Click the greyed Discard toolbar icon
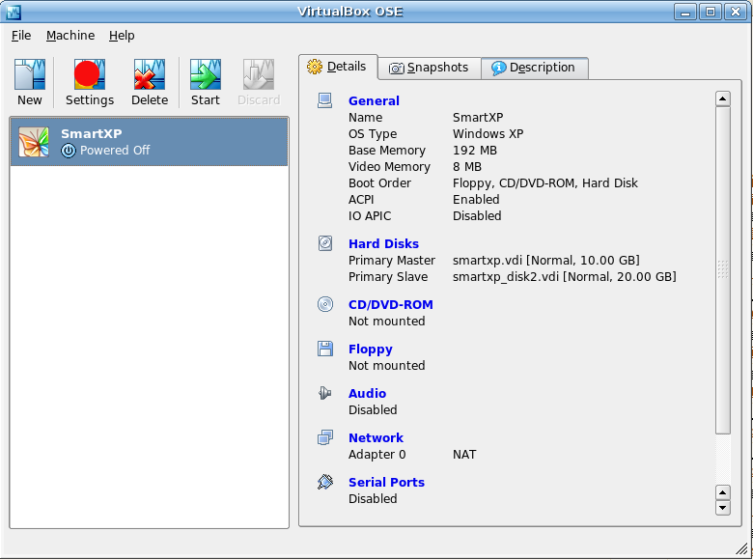The width and height of the screenshot is (753, 560). point(259,74)
